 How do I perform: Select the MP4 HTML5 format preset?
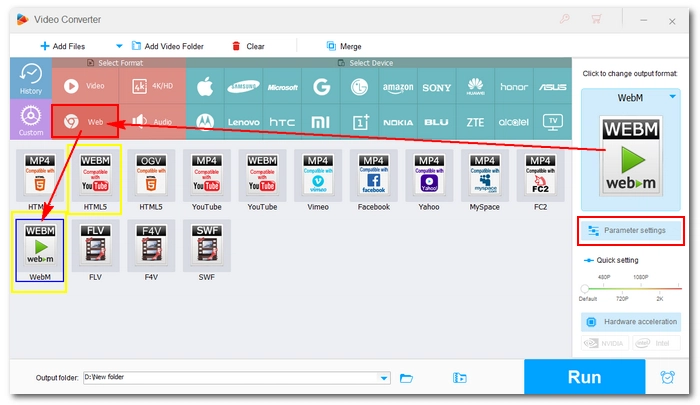40,180
